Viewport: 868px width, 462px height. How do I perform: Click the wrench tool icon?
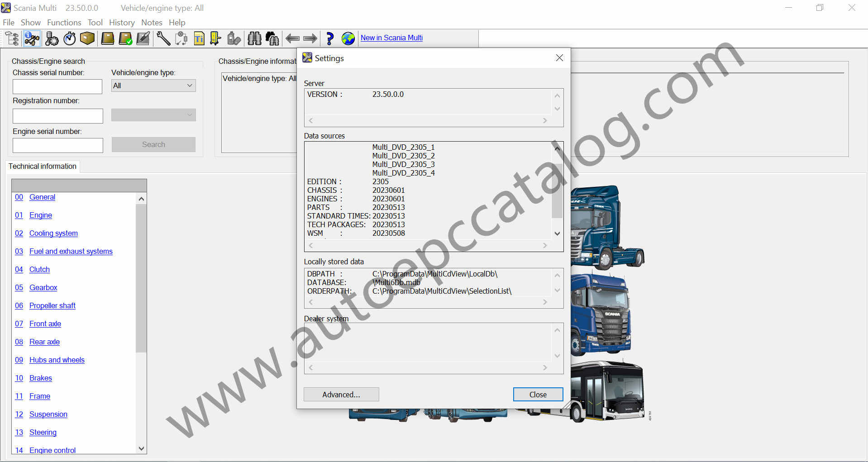163,38
